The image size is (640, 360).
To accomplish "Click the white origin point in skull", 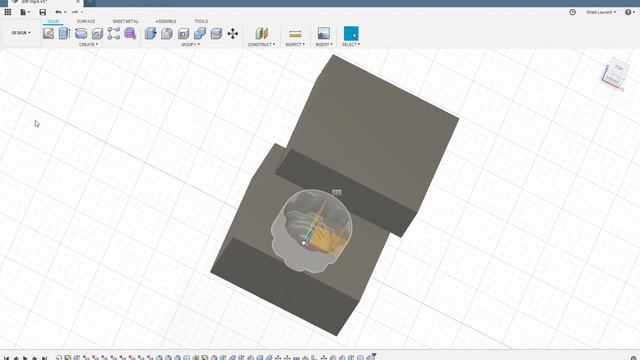I will (304, 243).
